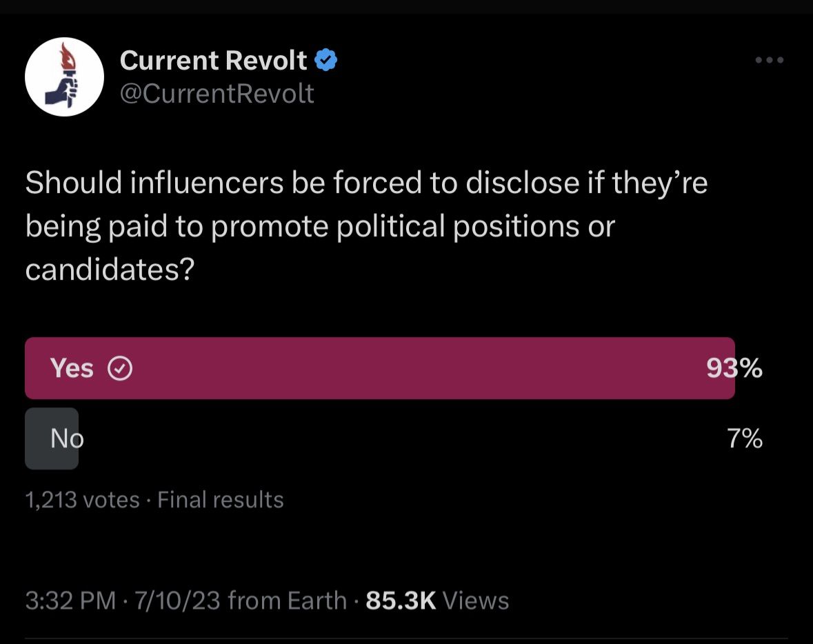
Task: Click the Views label
Action: coord(476,601)
